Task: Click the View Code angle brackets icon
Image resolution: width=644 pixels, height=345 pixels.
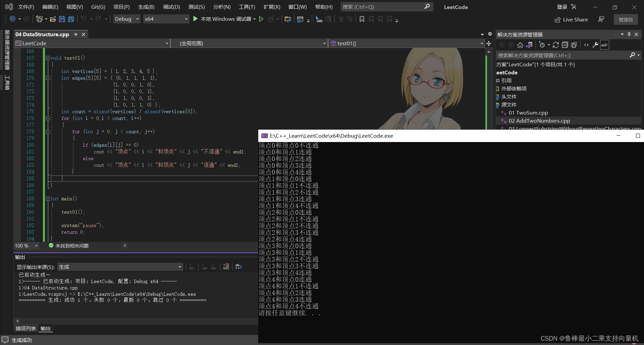Action: coord(586,45)
